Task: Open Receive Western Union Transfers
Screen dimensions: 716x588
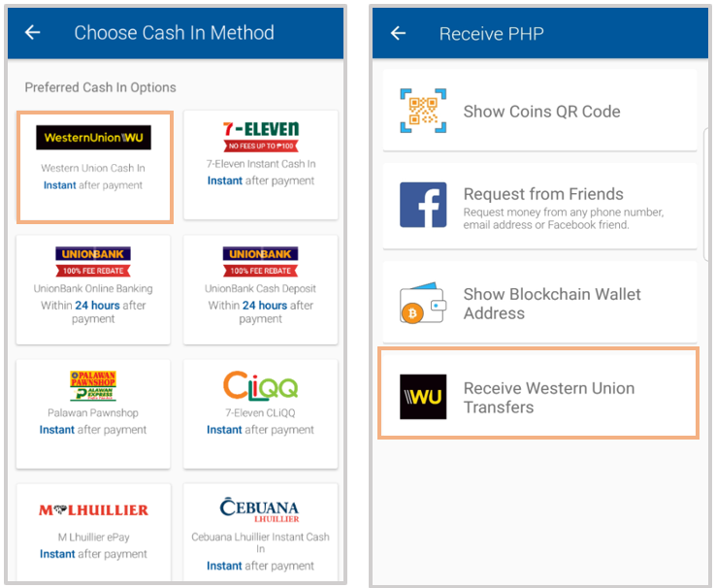Action: click(538, 393)
